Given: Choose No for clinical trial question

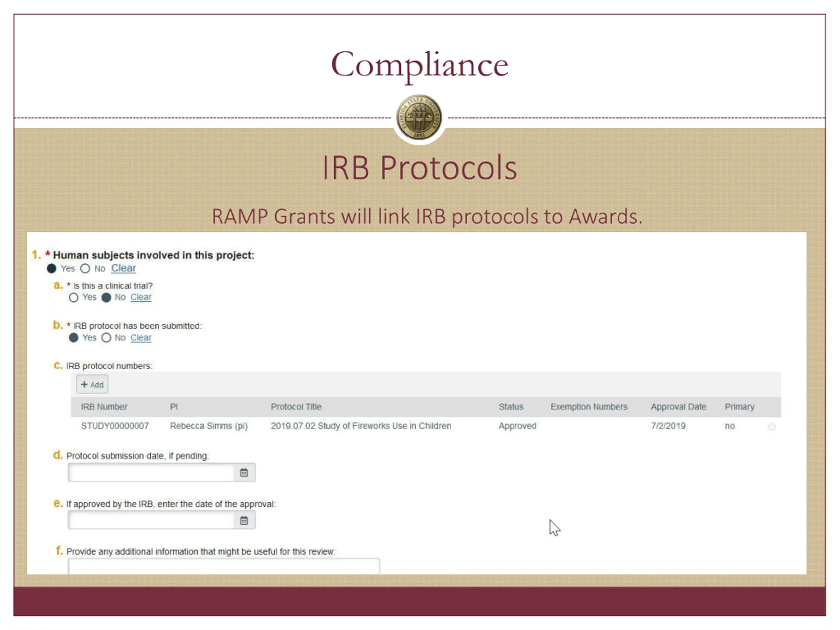Looking at the screenshot, I should pos(106,297).
